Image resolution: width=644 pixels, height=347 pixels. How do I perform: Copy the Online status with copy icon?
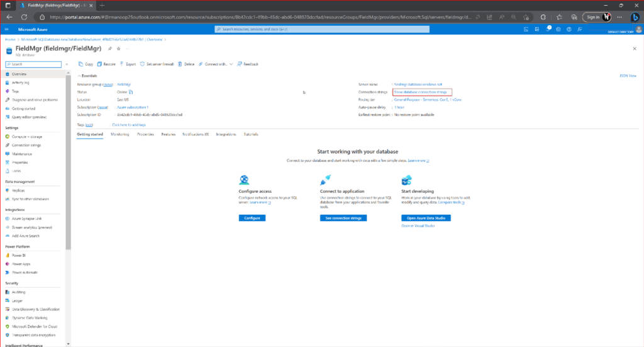[131, 92]
